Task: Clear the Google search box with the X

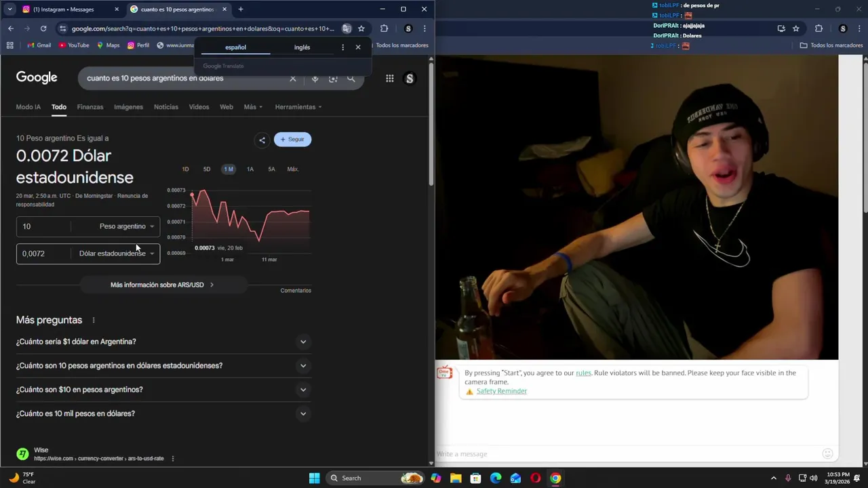Action: [x=293, y=79]
